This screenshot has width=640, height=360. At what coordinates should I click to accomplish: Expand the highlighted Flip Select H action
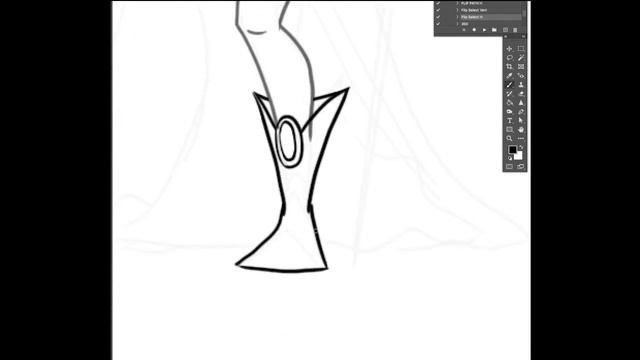[457, 17]
